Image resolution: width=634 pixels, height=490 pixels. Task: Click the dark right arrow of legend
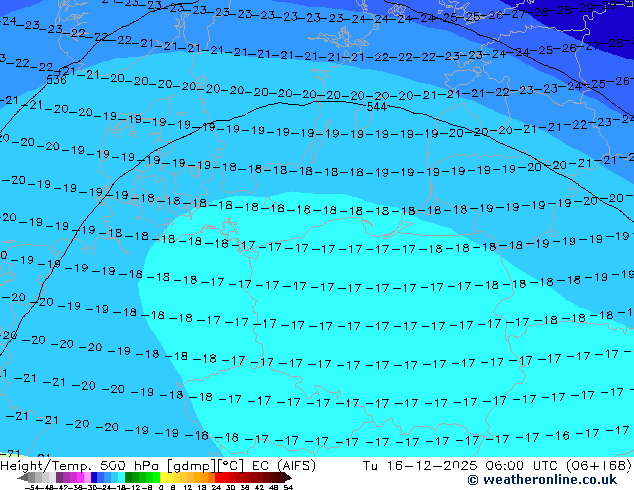click(287, 478)
